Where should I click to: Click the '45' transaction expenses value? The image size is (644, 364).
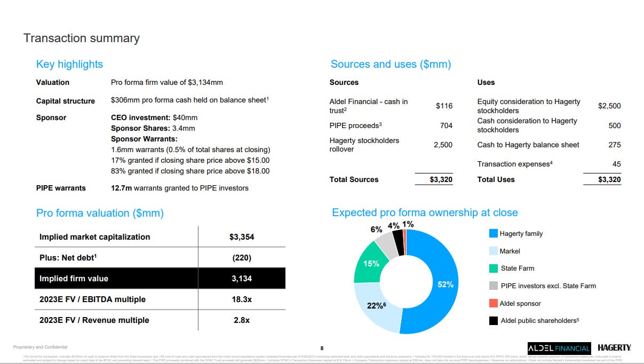[x=617, y=164]
